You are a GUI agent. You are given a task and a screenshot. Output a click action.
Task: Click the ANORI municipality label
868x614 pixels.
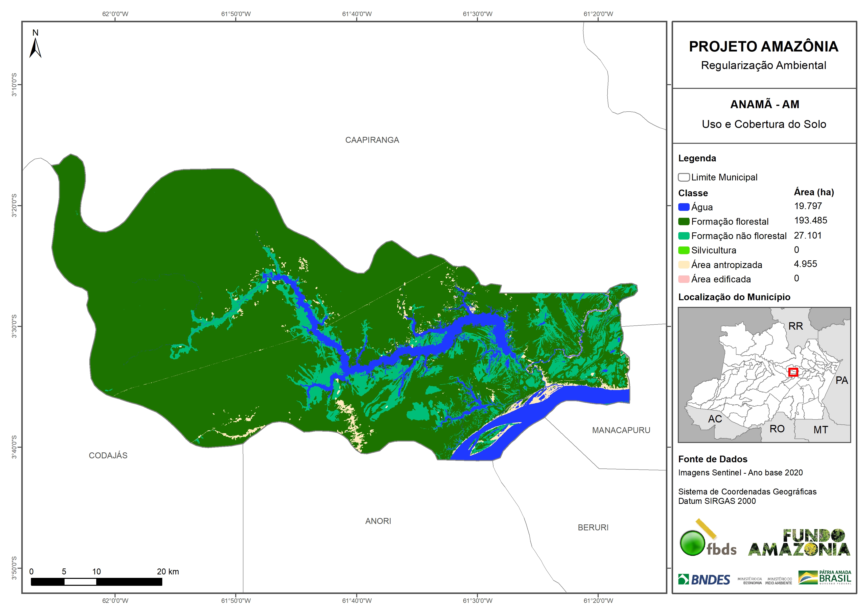pyautogui.click(x=378, y=521)
